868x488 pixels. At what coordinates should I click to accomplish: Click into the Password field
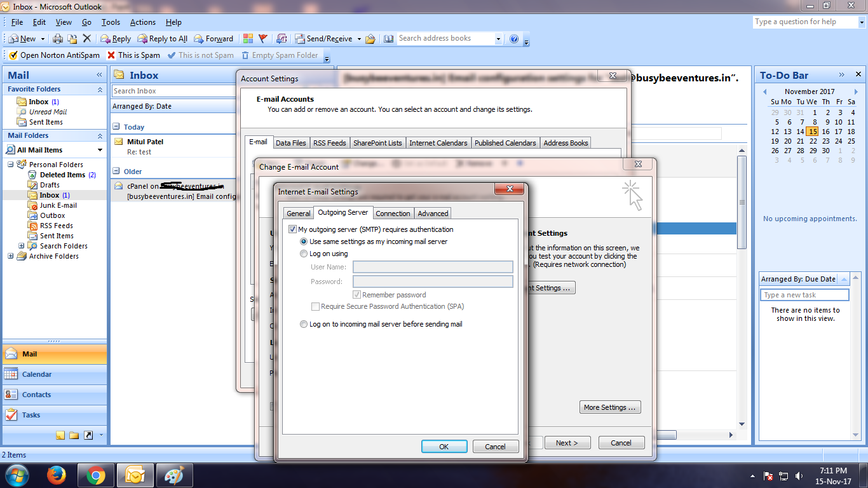433,281
